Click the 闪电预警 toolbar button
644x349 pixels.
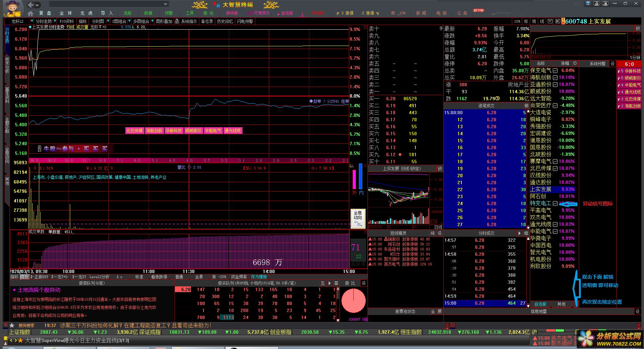[245, 21]
